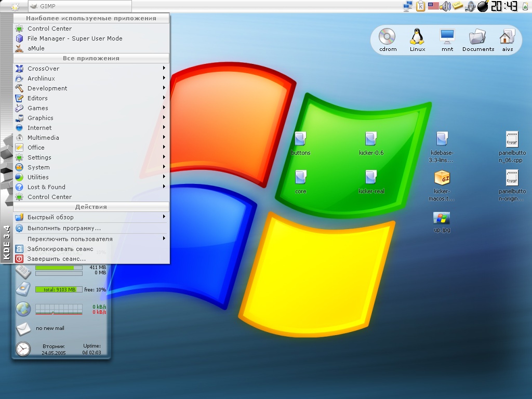Image resolution: width=532 pixels, height=399 pixels.
Task: Click the network traffic graph
Action: click(x=59, y=309)
